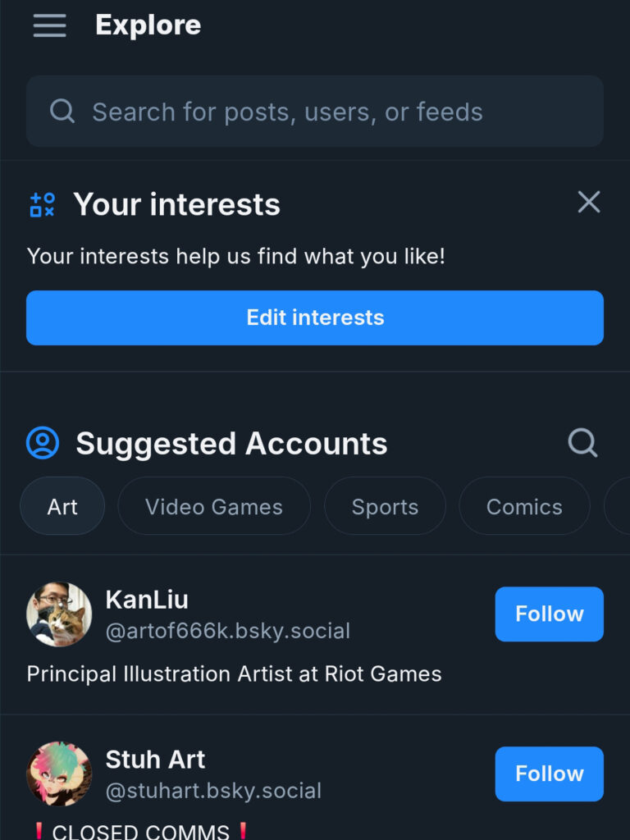View Stuh Art's profile avatar
The width and height of the screenshot is (630, 840).
59,774
